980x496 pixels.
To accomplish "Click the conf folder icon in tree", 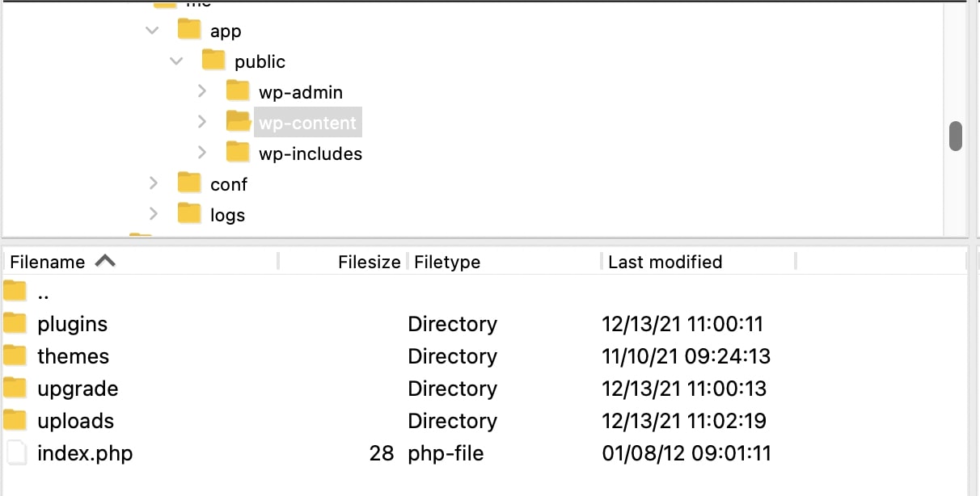I will [189, 183].
